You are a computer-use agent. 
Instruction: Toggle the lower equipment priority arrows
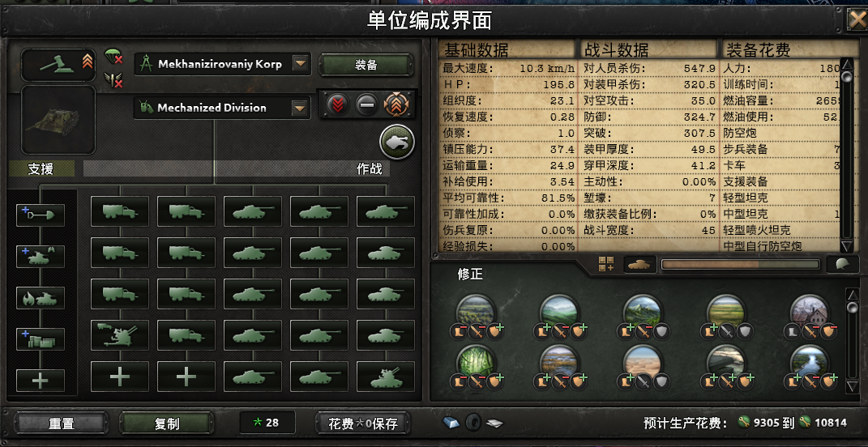pyautogui.click(x=337, y=104)
